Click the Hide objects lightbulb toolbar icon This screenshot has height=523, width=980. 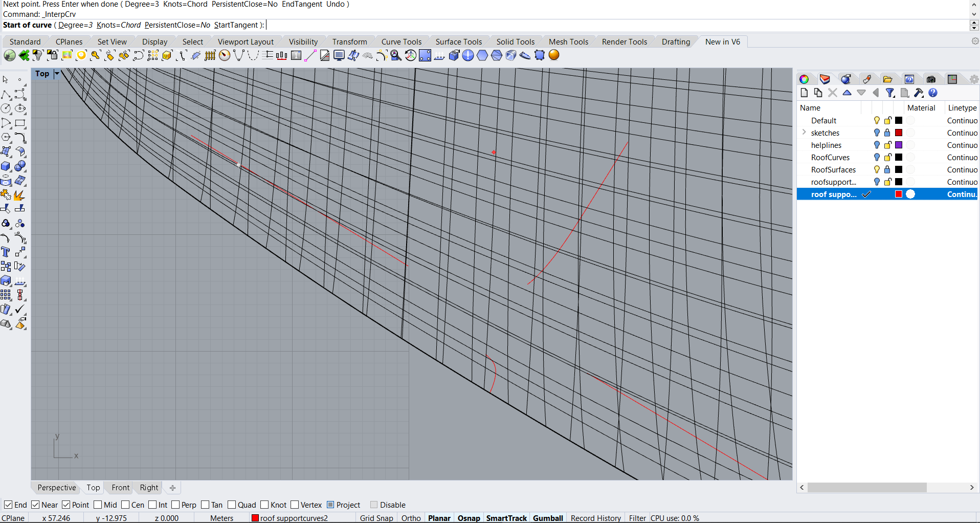pyautogui.click(x=38, y=55)
